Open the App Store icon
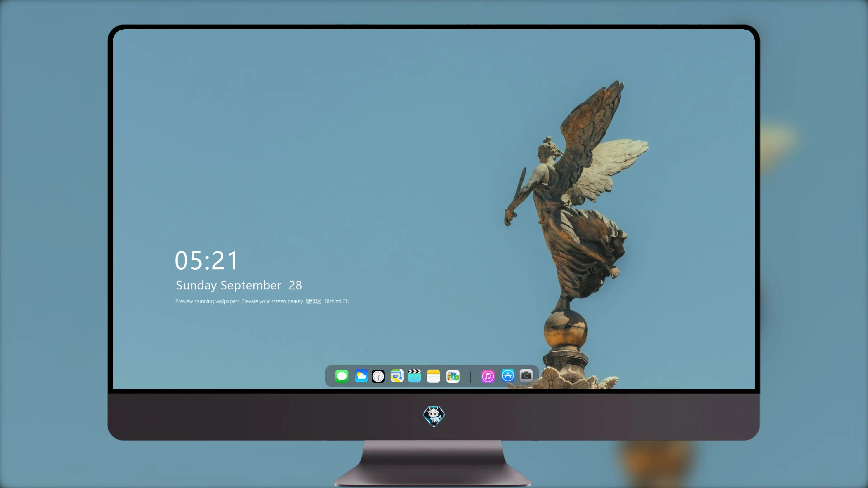This screenshot has height=488, width=868. (508, 375)
